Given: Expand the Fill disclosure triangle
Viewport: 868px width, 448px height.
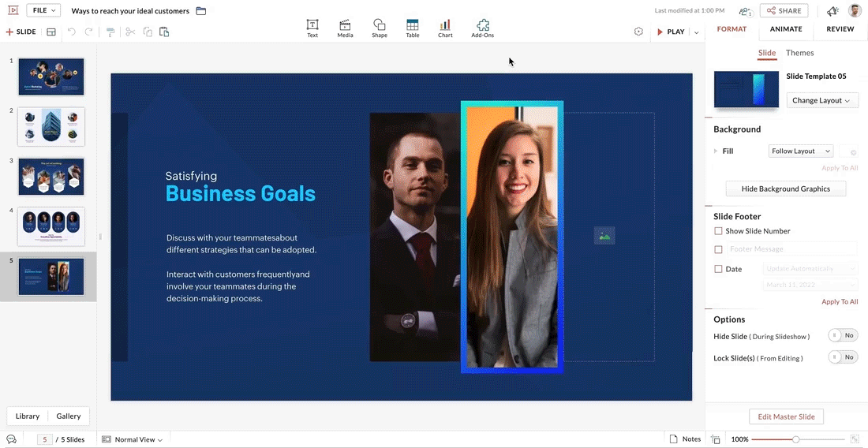Looking at the screenshot, I should pos(716,151).
